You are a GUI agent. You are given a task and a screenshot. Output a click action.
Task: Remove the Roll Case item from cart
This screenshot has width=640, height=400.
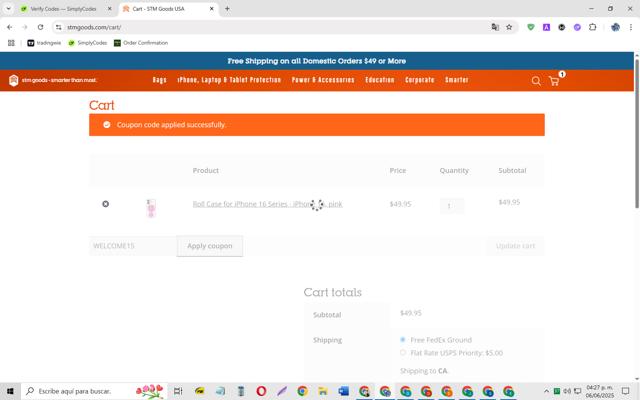[x=105, y=204]
